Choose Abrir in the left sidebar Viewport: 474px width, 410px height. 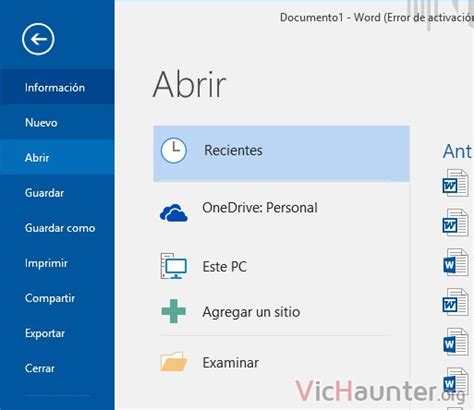(57, 157)
